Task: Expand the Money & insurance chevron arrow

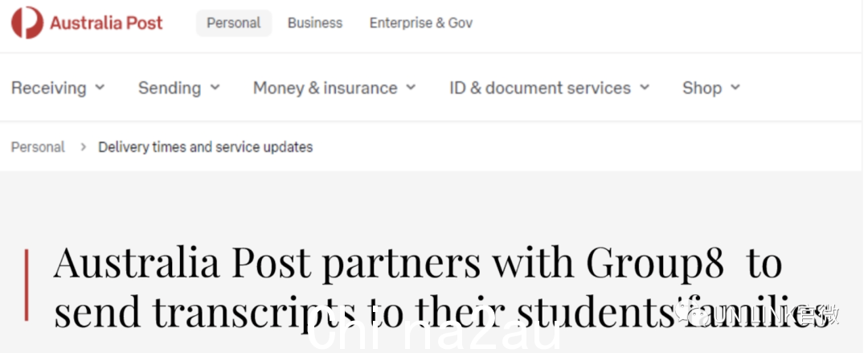Action: click(x=410, y=87)
